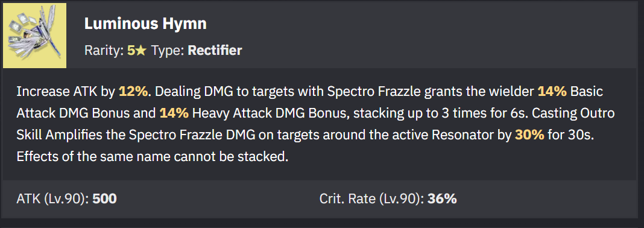Viewport: 644px width, 228px height.
Task: Click the Luminous Hymn weapon icon
Action: click(34, 36)
